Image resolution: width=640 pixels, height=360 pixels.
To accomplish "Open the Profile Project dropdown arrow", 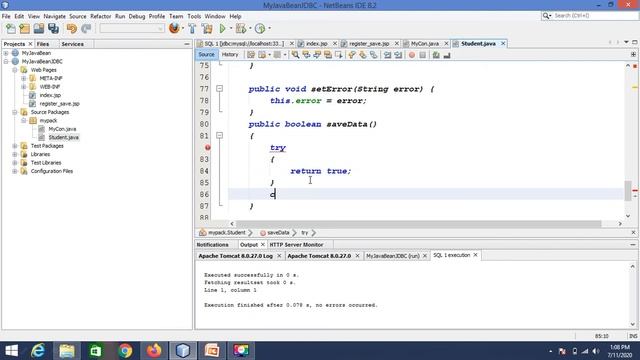I will pyautogui.click(x=269, y=29).
